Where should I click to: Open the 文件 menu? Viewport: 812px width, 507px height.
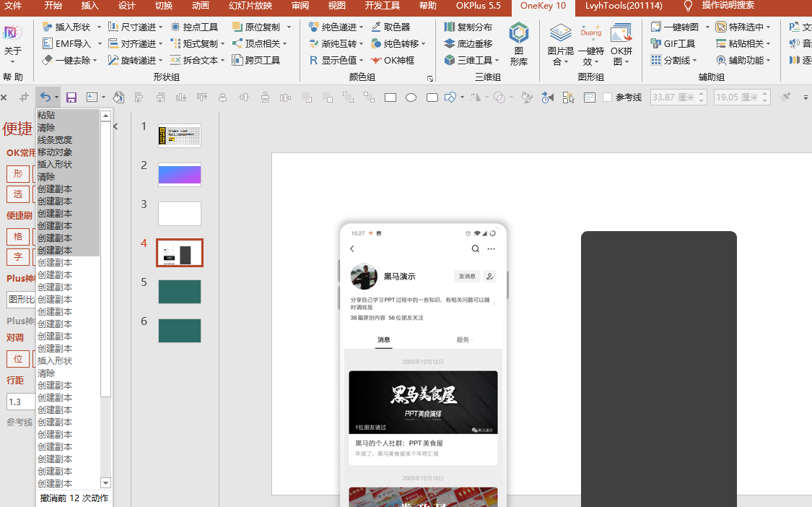tap(13, 6)
